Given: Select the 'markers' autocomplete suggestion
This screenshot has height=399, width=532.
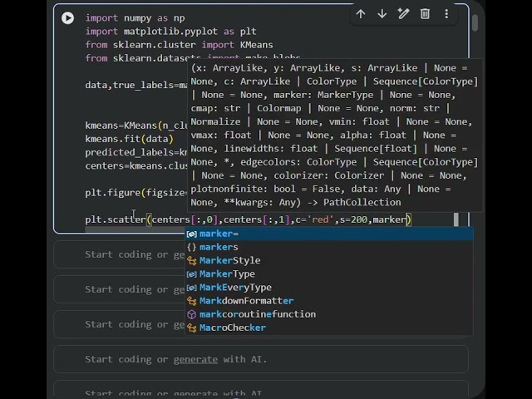Looking at the screenshot, I should click(329, 247).
